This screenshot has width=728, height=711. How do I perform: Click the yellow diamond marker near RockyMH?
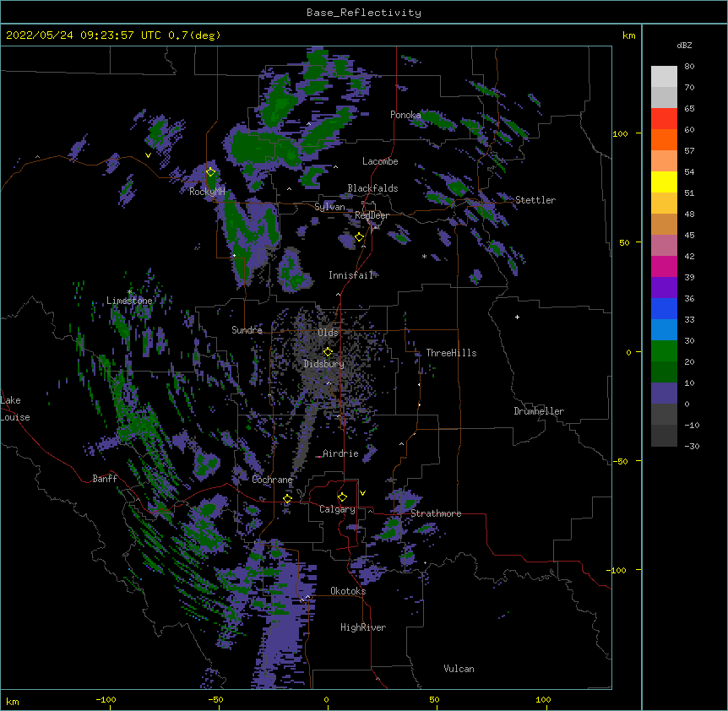[x=210, y=171]
